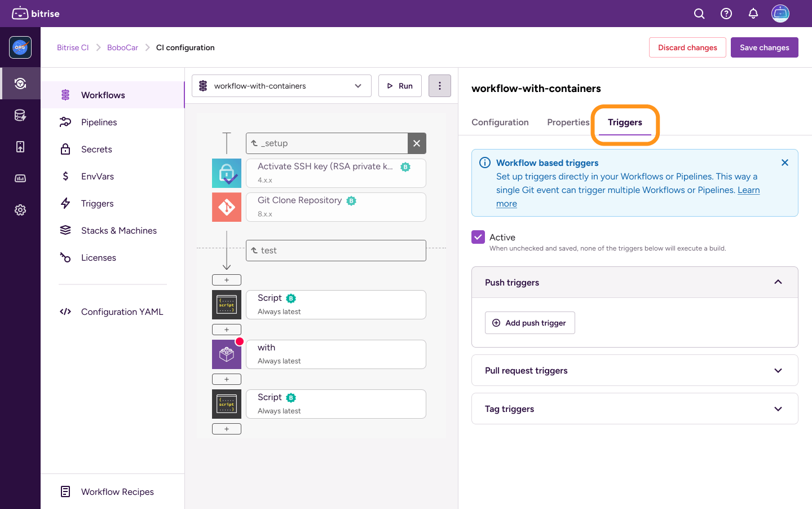The image size is (812, 509).
Task: Dismiss the Workflow based triggers banner
Action: tap(785, 163)
